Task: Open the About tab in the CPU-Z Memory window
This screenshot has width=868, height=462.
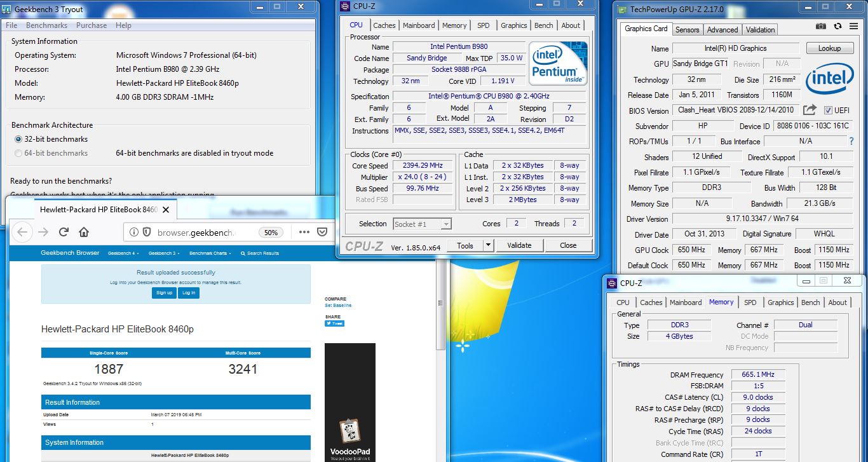Action: tap(837, 302)
